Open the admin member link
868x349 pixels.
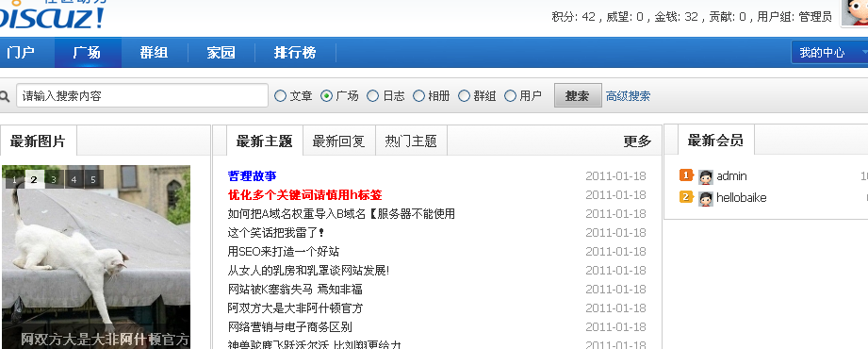pyautogui.click(x=732, y=176)
